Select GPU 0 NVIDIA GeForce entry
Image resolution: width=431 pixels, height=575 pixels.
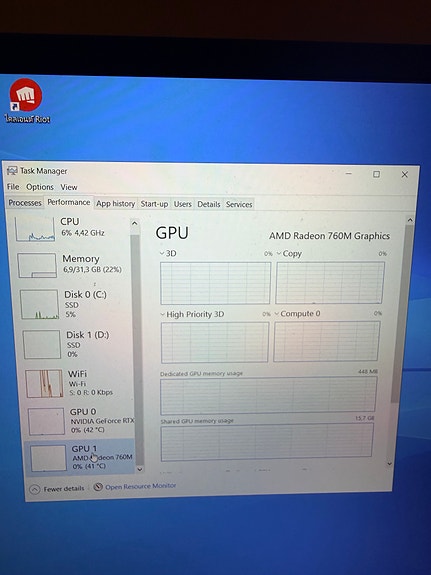click(81, 420)
